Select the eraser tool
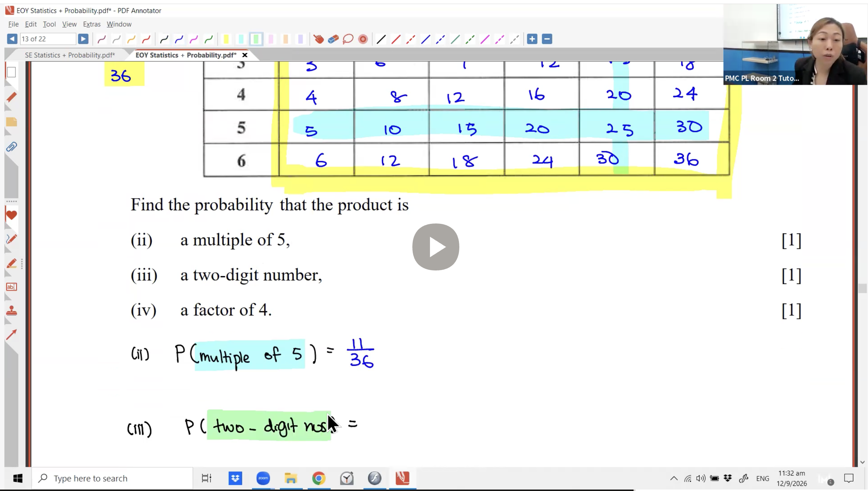Viewport: 868px width, 491px height. coord(333,39)
